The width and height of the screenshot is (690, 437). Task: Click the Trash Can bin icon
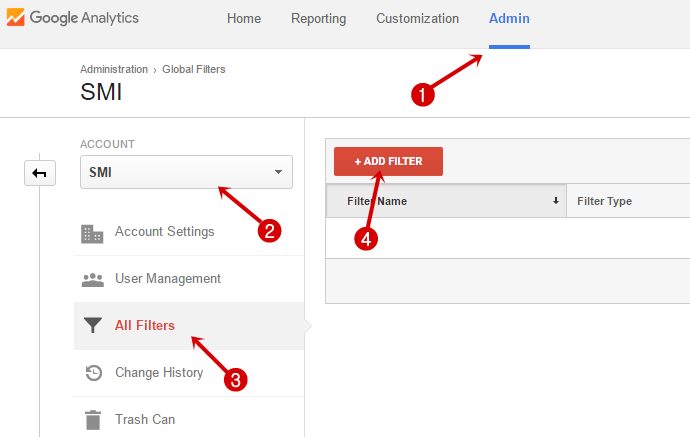(93, 419)
